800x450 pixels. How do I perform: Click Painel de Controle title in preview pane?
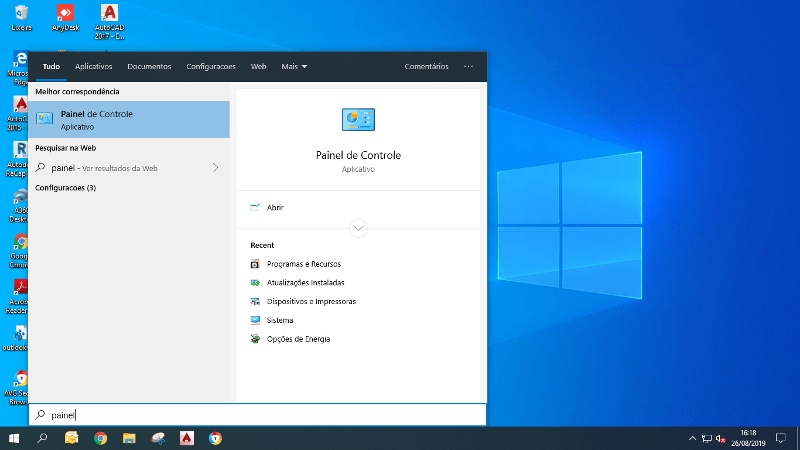[358, 155]
